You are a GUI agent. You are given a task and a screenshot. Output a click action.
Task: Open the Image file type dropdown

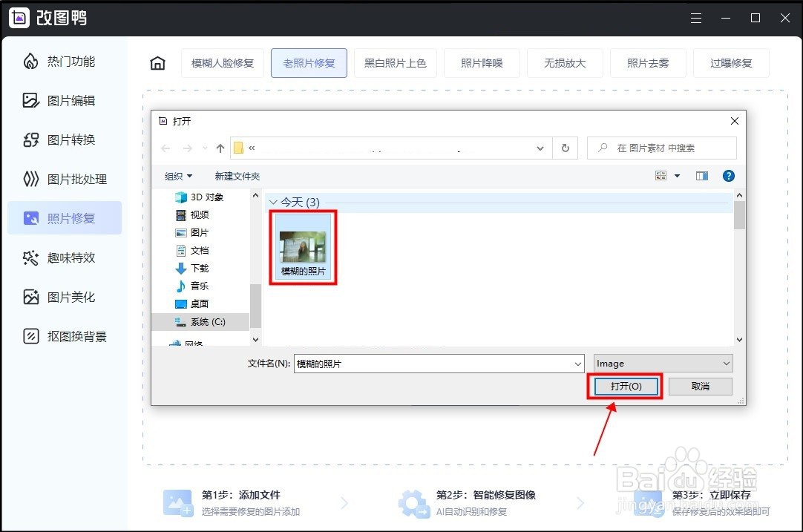pyautogui.click(x=662, y=363)
